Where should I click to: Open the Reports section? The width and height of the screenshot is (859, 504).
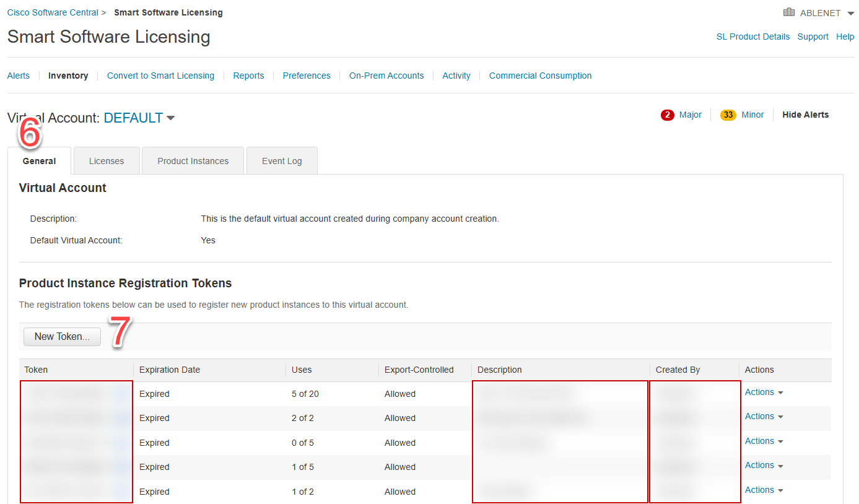[x=248, y=76]
